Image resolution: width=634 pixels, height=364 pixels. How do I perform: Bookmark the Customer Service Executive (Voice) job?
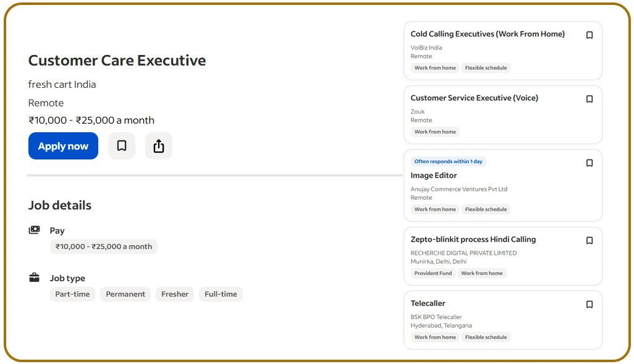click(x=590, y=99)
